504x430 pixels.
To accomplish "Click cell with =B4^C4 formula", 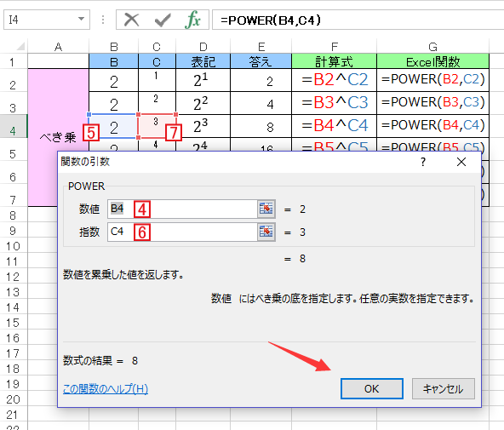I will 335,126.
